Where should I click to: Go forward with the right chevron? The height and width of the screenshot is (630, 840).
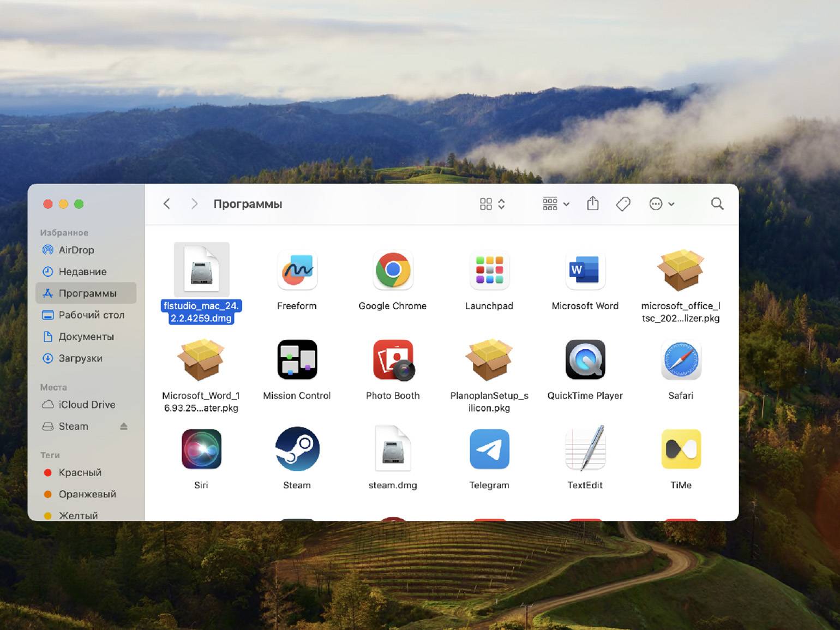click(194, 204)
